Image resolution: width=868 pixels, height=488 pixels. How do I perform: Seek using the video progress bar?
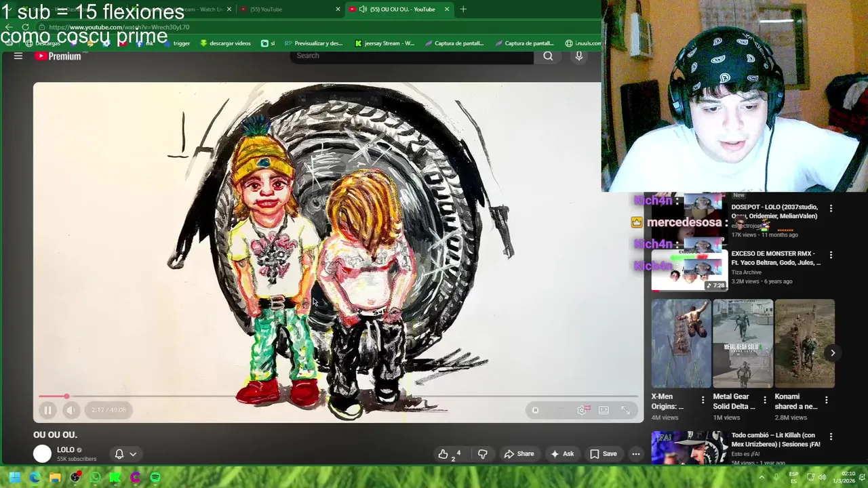coord(338,396)
